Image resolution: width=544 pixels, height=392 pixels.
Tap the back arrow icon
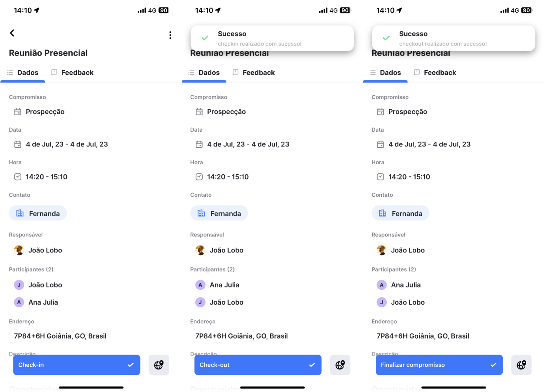tap(12, 33)
